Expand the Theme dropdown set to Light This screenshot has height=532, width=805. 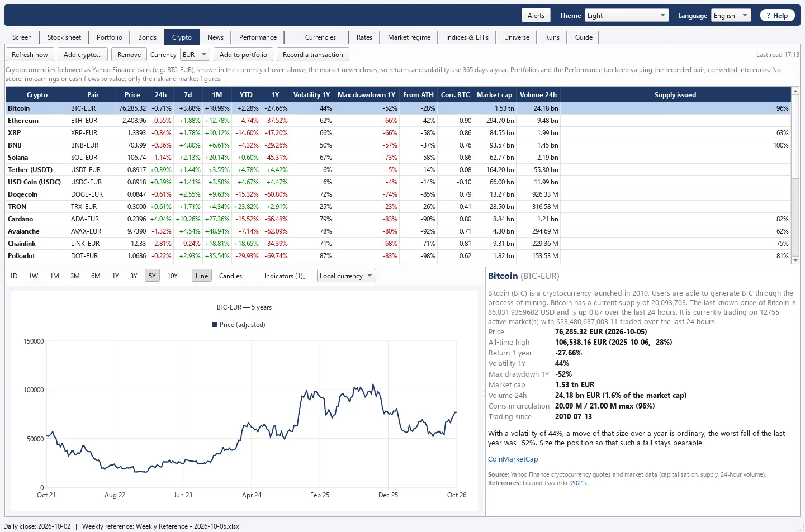tap(627, 15)
